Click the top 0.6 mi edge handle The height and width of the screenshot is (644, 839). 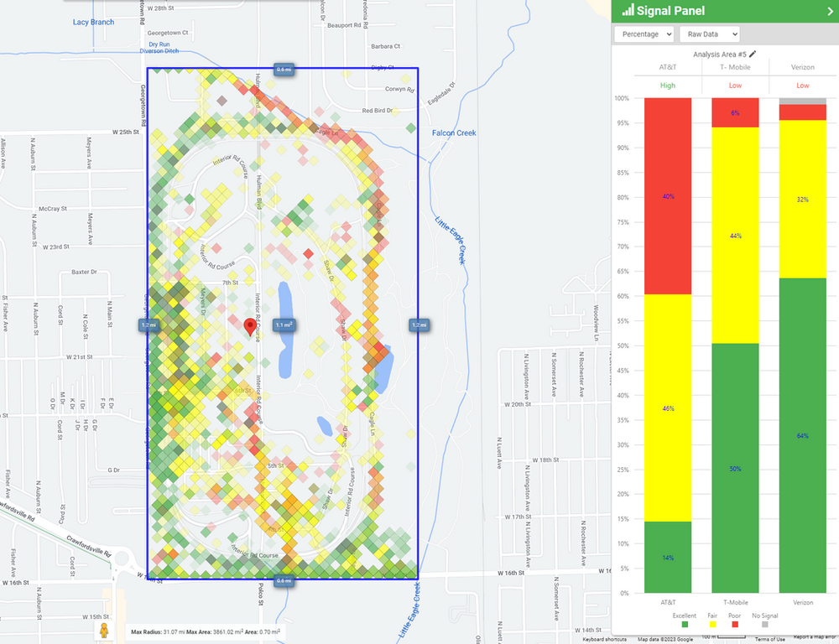284,69
